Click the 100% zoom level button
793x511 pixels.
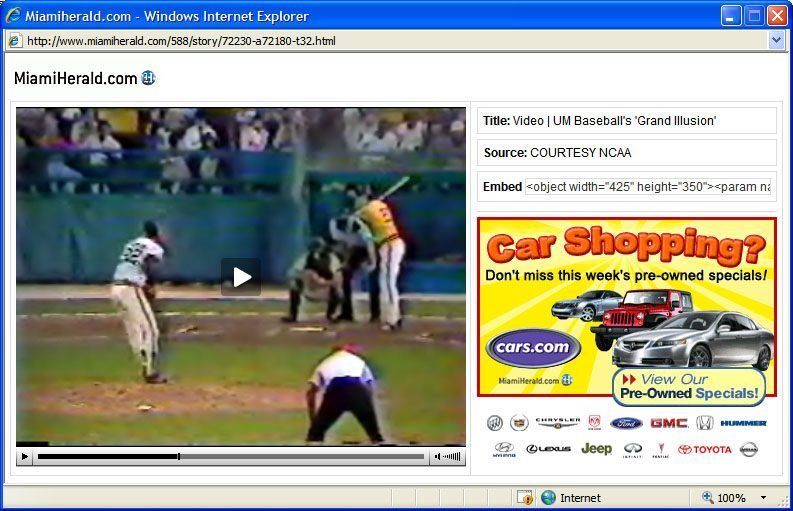(x=724, y=498)
